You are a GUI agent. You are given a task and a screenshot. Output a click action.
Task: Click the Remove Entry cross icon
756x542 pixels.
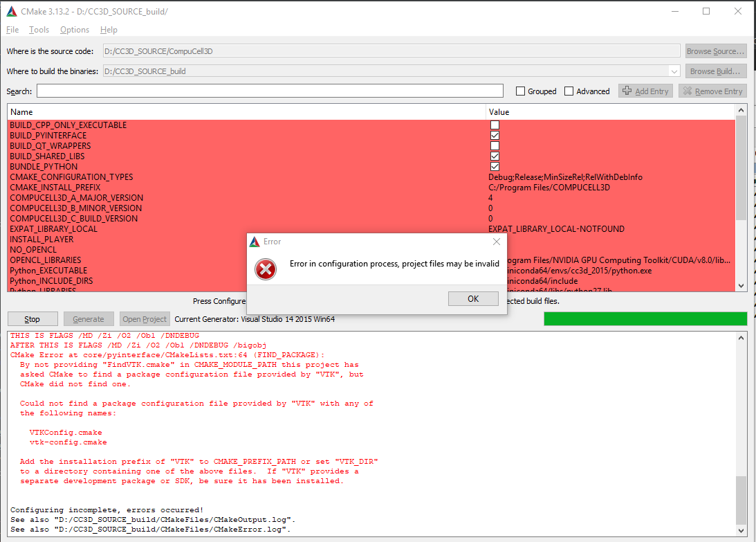tap(687, 91)
